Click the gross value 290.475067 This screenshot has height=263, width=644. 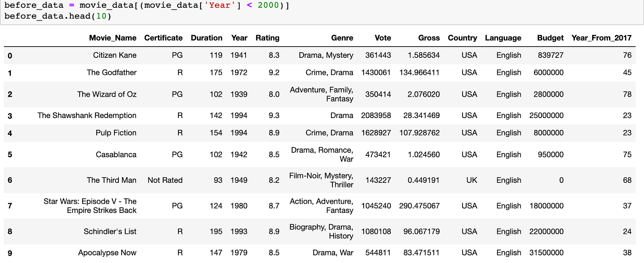tap(419, 206)
